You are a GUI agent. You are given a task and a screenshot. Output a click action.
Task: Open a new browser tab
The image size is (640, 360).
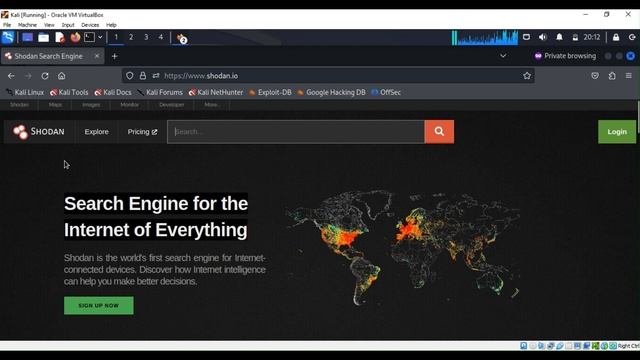[x=115, y=56]
